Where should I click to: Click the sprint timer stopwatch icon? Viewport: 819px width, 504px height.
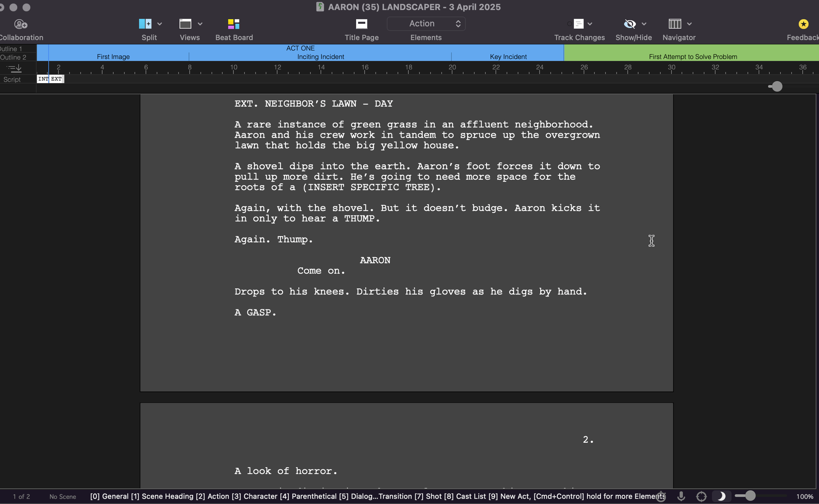pyautogui.click(x=661, y=496)
